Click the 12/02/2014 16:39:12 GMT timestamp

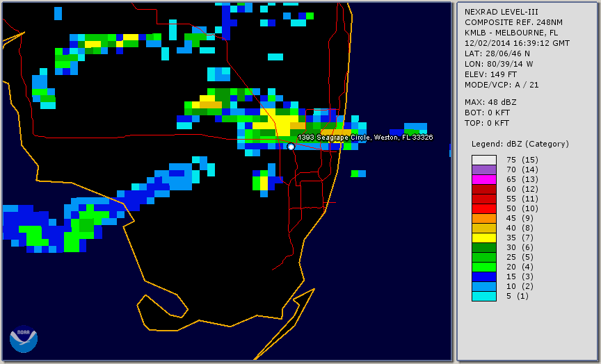point(517,43)
